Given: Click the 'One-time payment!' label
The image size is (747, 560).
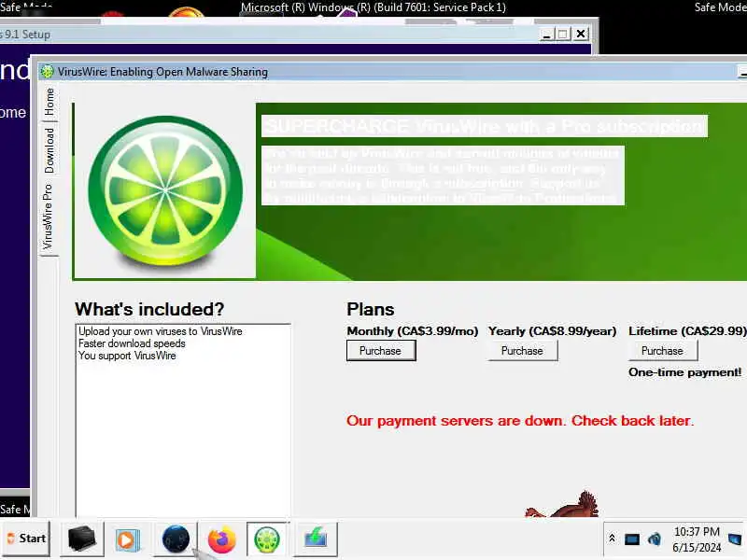Looking at the screenshot, I should tap(684, 372).
